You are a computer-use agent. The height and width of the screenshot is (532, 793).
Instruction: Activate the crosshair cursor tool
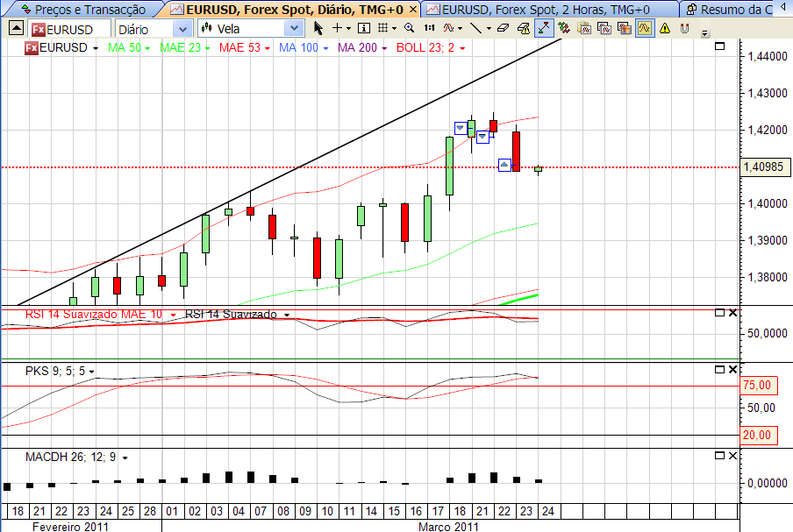tap(337, 28)
